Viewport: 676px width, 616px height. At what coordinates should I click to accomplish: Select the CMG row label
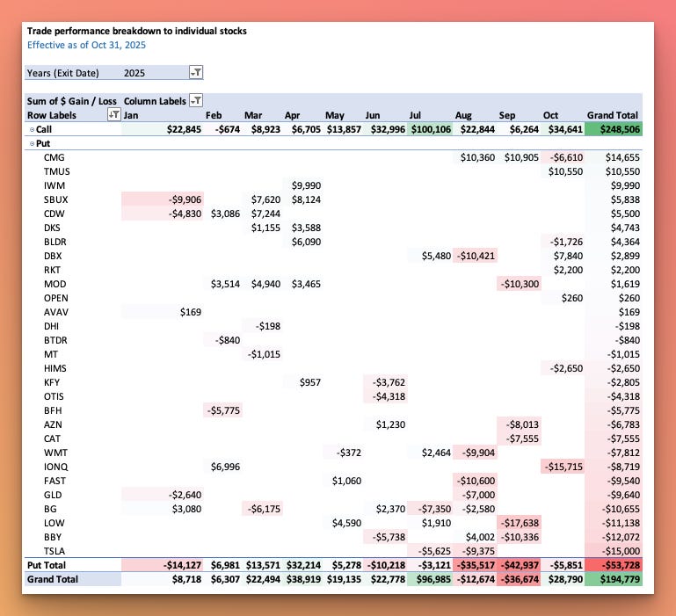(54, 157)
